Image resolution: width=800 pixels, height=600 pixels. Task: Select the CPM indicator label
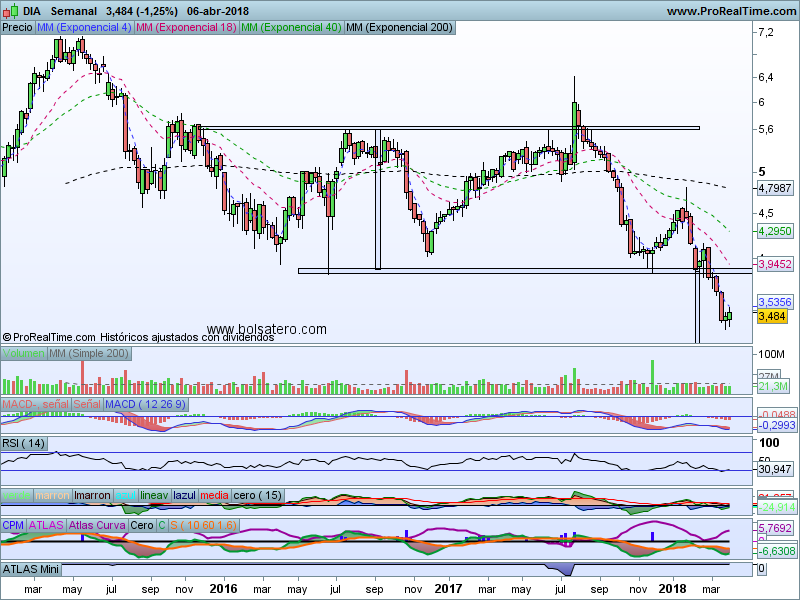[13, 524]
